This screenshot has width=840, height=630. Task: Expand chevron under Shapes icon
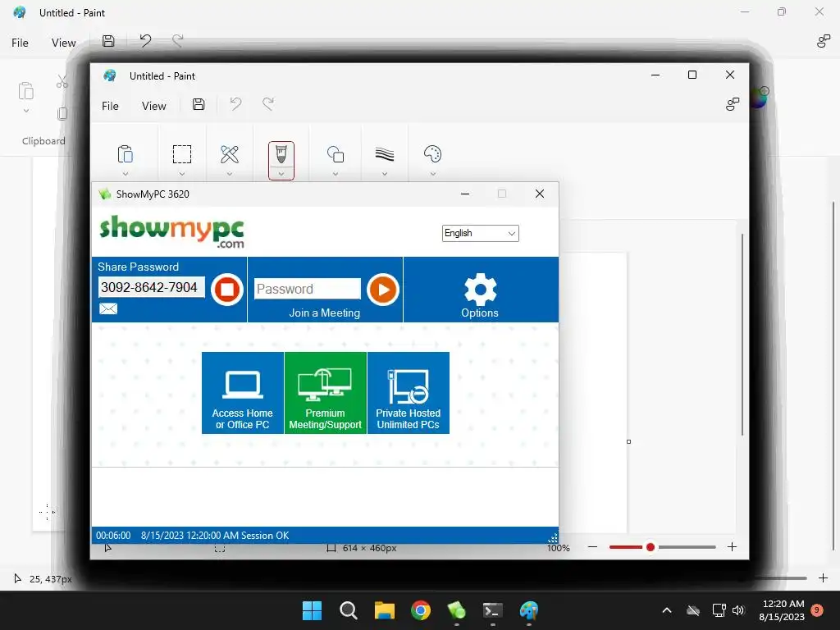[x=336, y=174]
